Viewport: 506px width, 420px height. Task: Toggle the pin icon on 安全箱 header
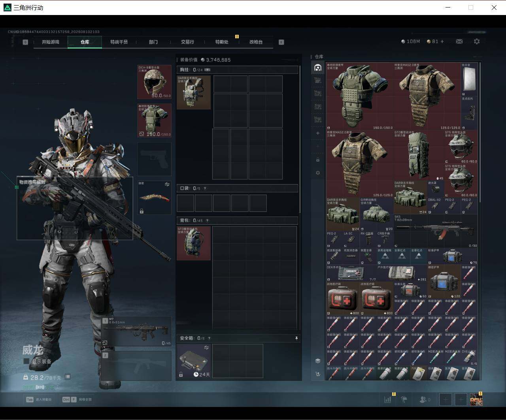point(296,338)
